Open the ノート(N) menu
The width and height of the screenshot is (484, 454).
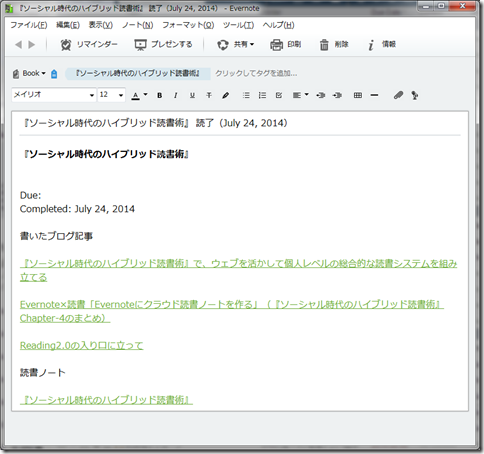click(x=137, y=25)
